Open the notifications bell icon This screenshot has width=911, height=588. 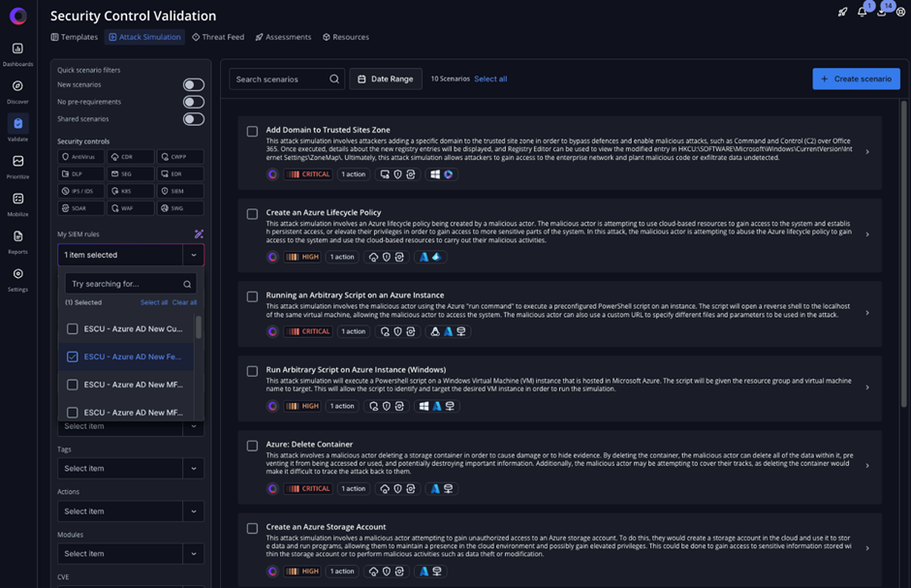[863, 12]
